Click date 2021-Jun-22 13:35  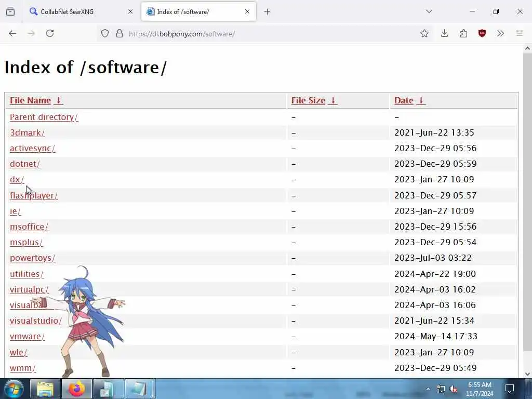(434, 132)
